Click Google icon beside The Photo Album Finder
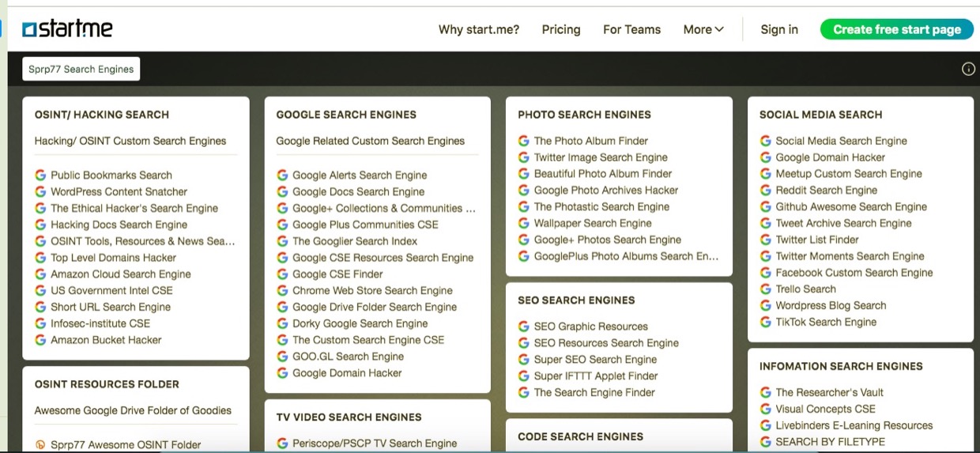This screenshot has width=980, height=453. [523, 141]
